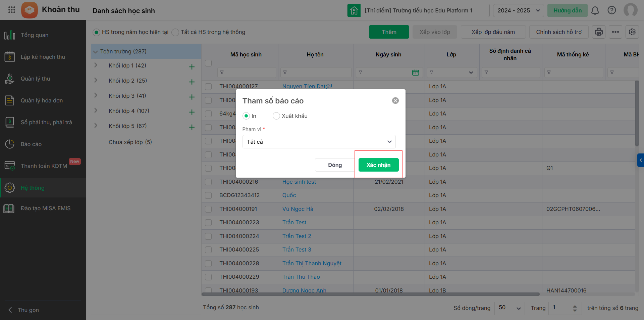Viewport: 644px width, 320px height.
Task: Select the In radio option
Action: 246,116
